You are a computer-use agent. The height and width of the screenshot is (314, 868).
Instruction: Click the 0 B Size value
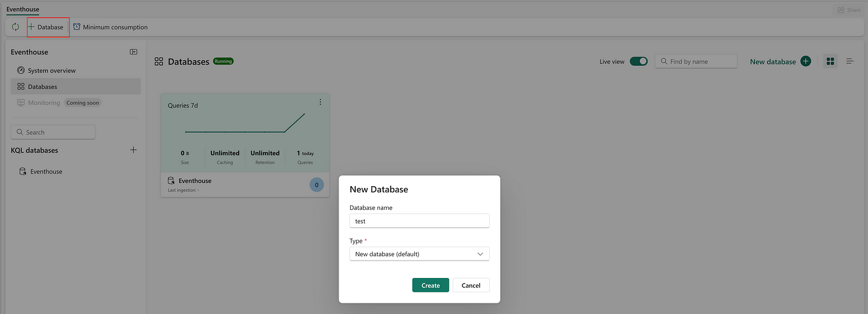[x=185, y=153]
